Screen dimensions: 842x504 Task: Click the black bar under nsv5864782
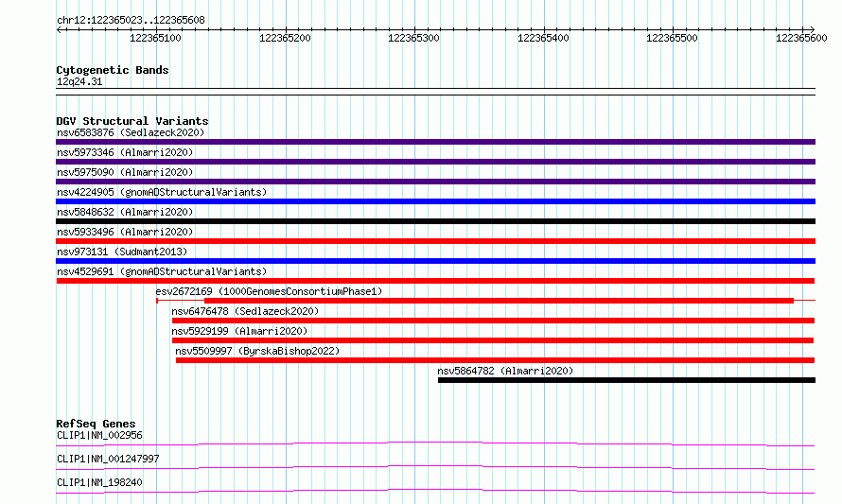pyautogui.click(x=626, y=380)
